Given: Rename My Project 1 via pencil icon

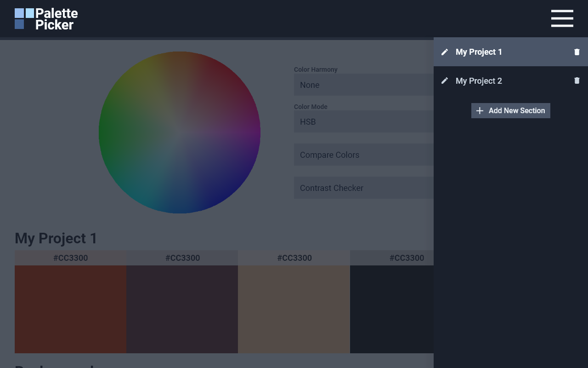Looking at the screenshot, I should (x=444, y=52).
